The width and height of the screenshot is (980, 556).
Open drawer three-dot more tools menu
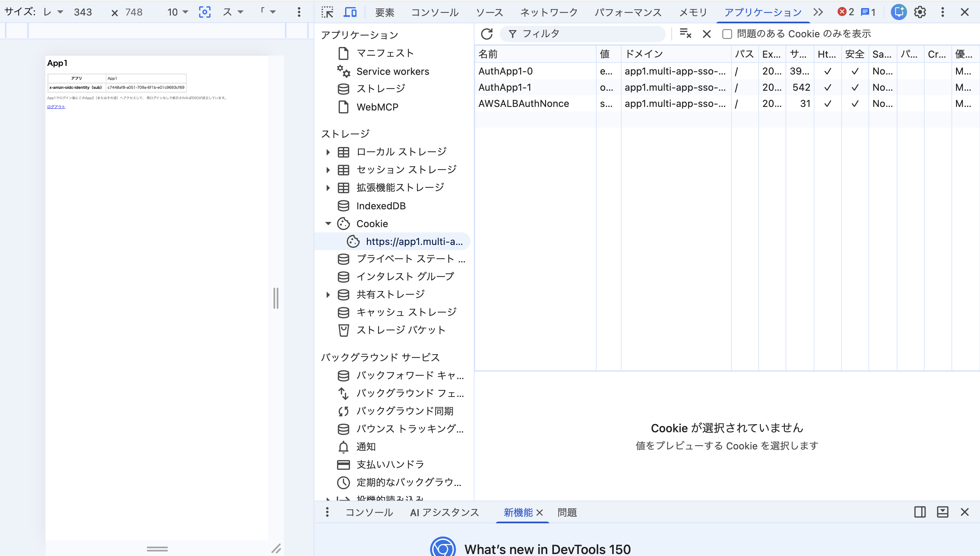327,512
